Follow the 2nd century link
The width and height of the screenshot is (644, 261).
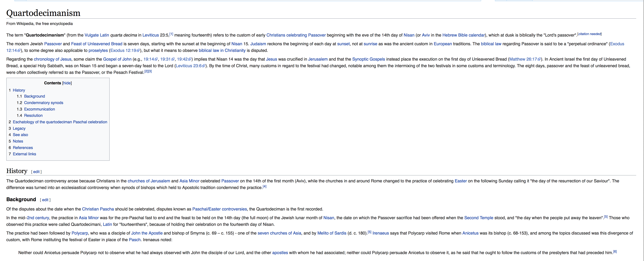(x=38, y=218)
